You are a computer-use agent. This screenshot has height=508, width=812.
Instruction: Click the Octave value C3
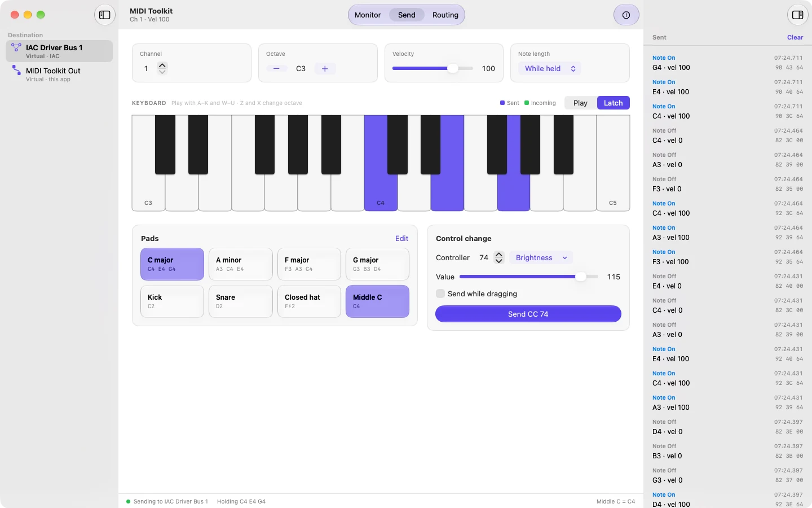point(301,68)
